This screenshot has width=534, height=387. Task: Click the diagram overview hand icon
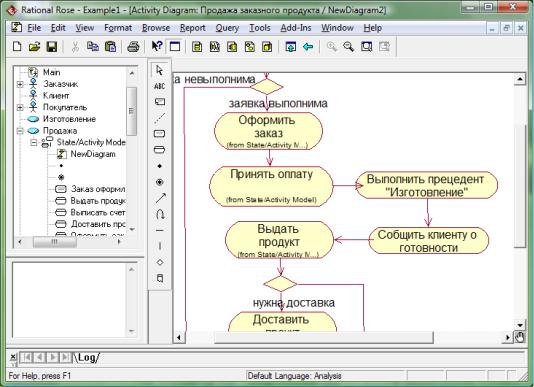point(520,337)
